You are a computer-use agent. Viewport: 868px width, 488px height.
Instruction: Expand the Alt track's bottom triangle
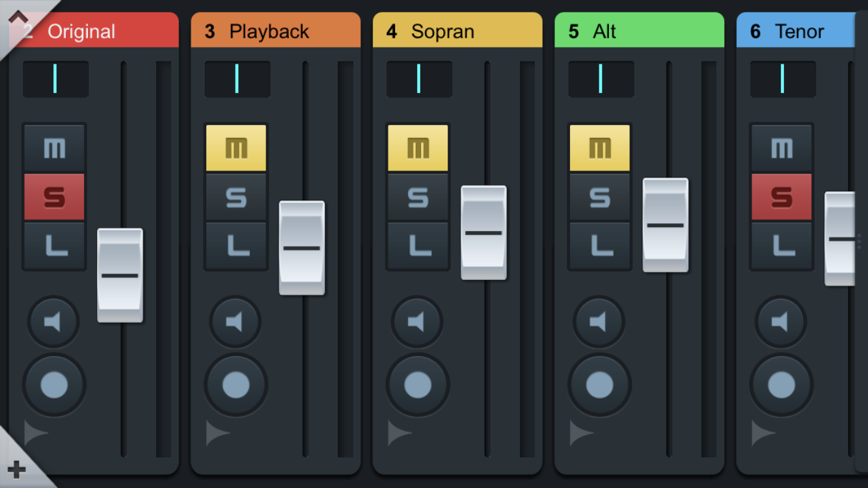coord(581,433)
